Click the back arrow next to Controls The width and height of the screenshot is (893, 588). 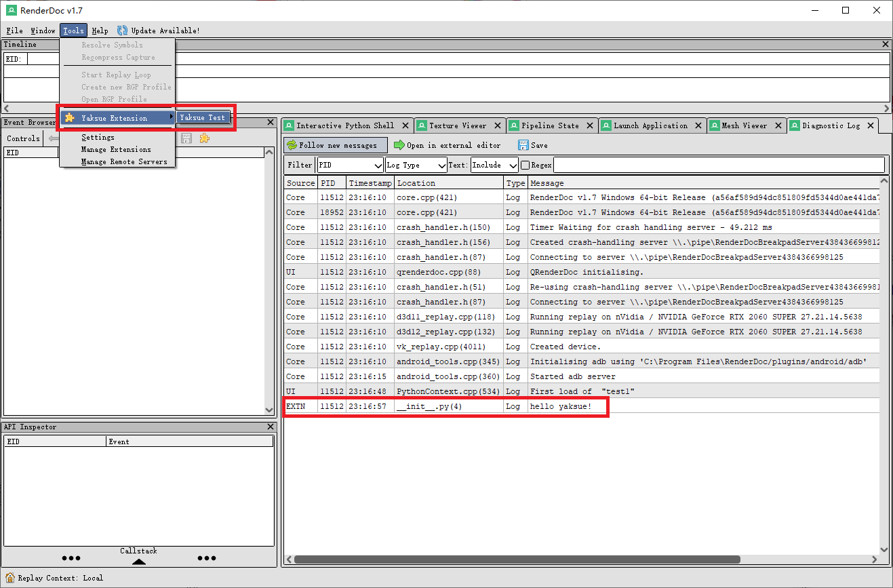click(54, 138)
